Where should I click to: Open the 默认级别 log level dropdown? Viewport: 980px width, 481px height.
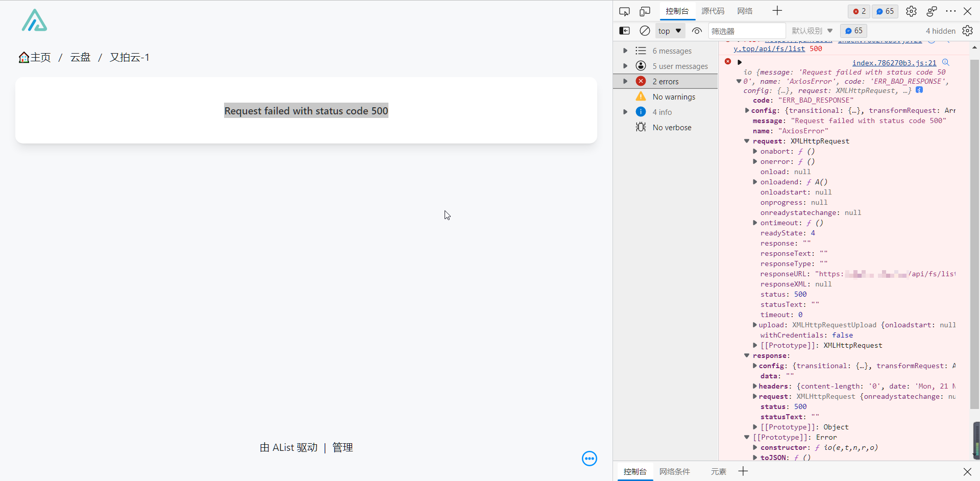[x=811, y=31]
